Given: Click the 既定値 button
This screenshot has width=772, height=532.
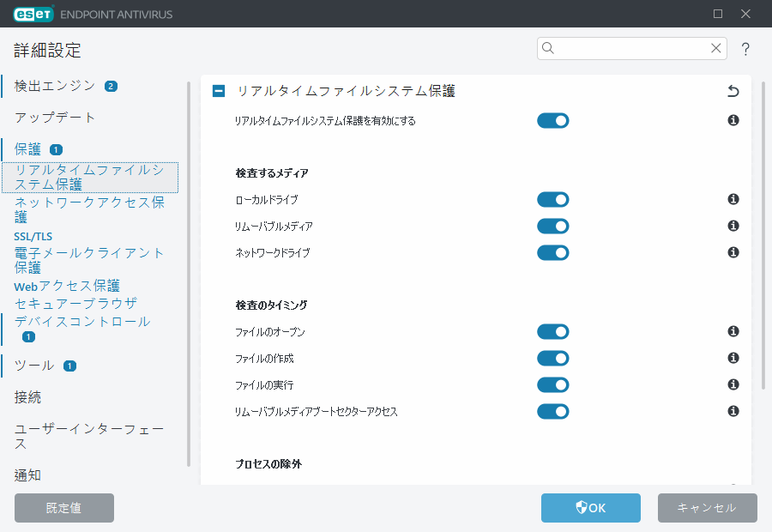Looking at the screenshot, I should click(x=63, y=508).
